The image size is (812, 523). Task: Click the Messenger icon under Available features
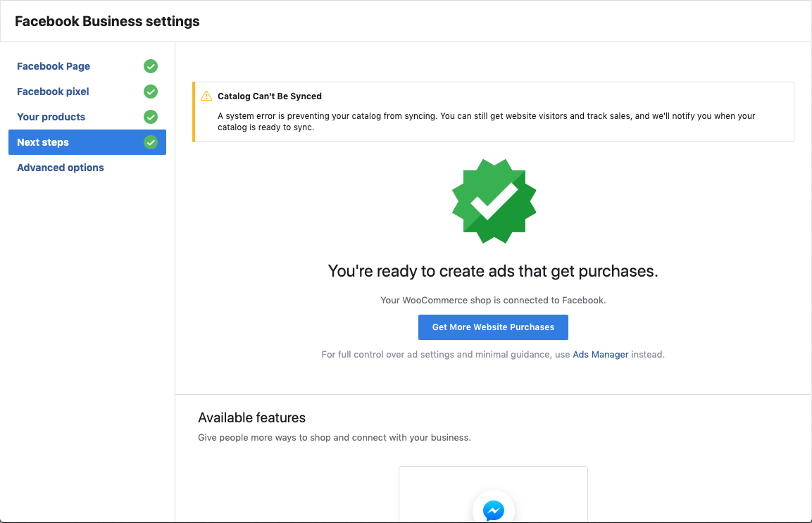(494, 510)
